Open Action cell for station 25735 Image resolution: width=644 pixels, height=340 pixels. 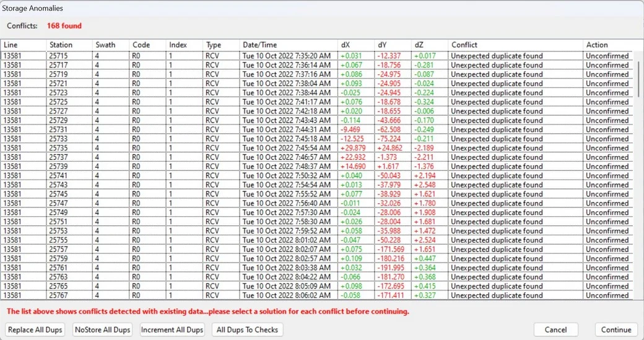[607, 148]
